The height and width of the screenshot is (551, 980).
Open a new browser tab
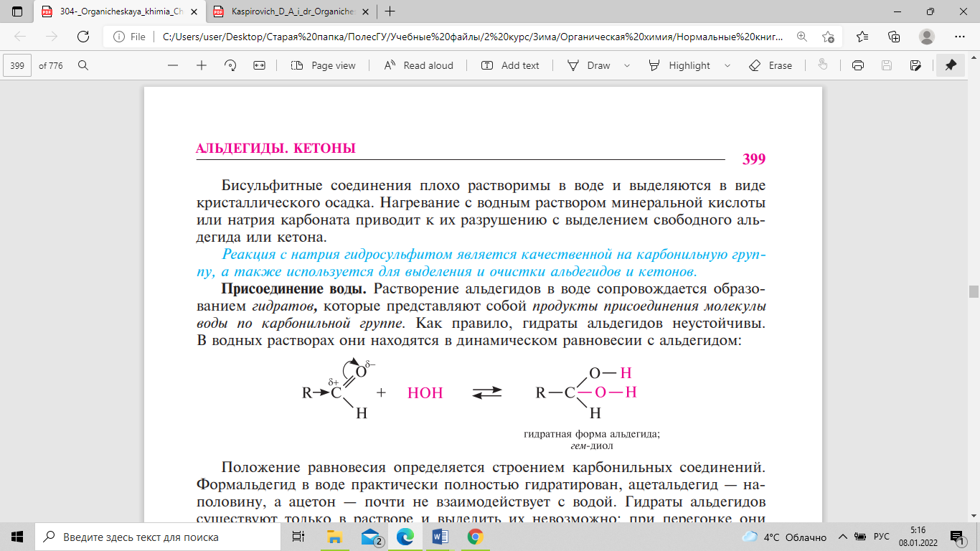coord(390,11)
